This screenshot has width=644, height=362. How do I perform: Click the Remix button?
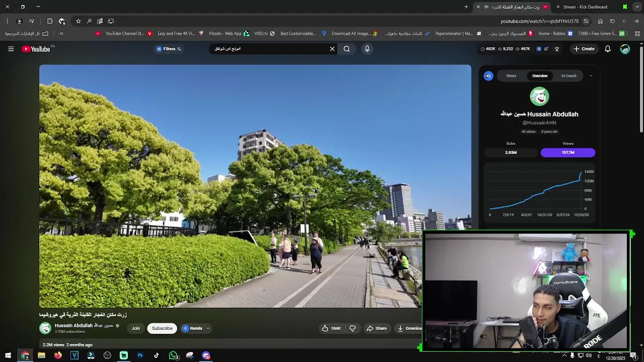(x=192, y=328)
